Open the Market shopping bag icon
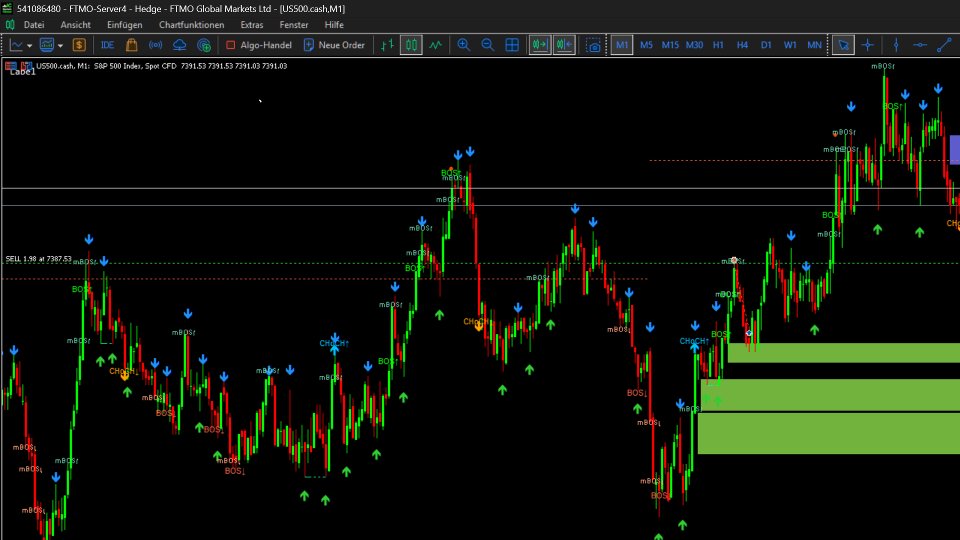Viewport: 960px width, 540px height. pos(131,45)
